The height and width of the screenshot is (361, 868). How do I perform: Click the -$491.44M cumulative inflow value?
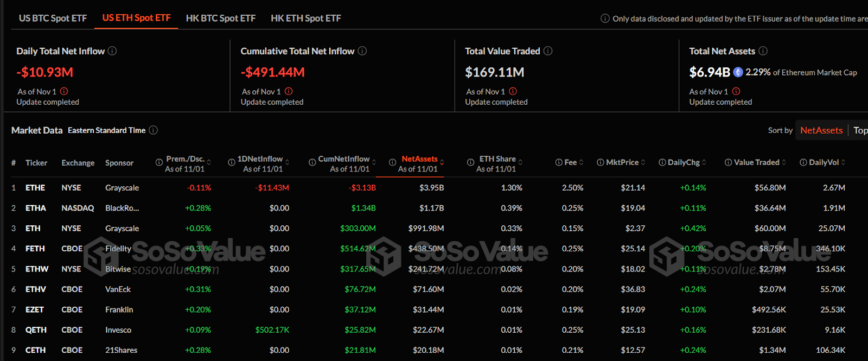click(x=272, y=72)
